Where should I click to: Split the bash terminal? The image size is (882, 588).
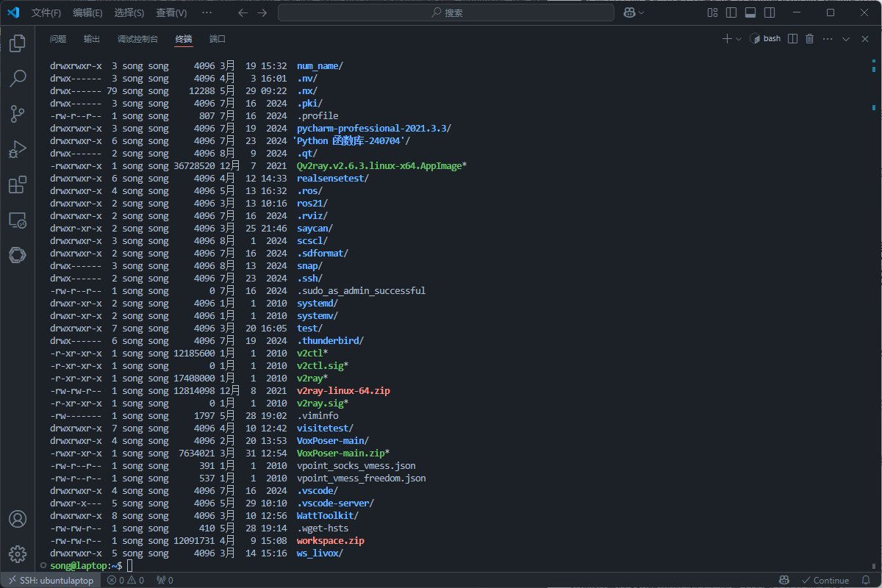792,39
